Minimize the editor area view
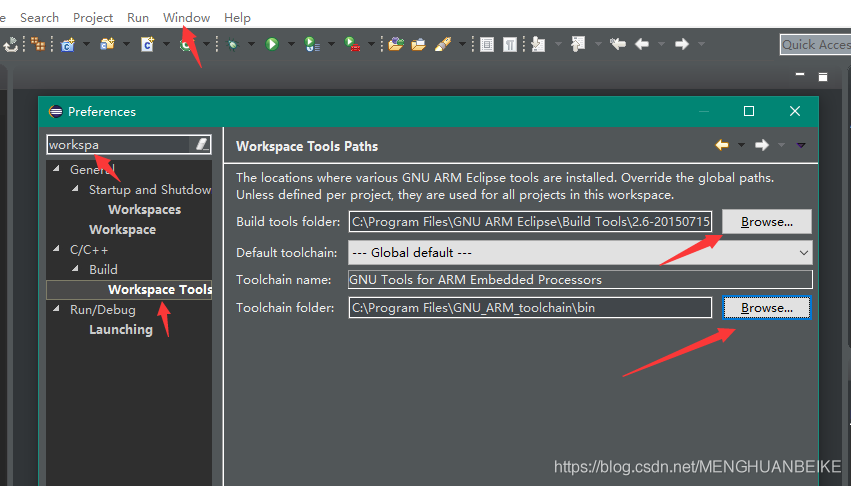Screen dimensions: 851x486 coord(799,74)
